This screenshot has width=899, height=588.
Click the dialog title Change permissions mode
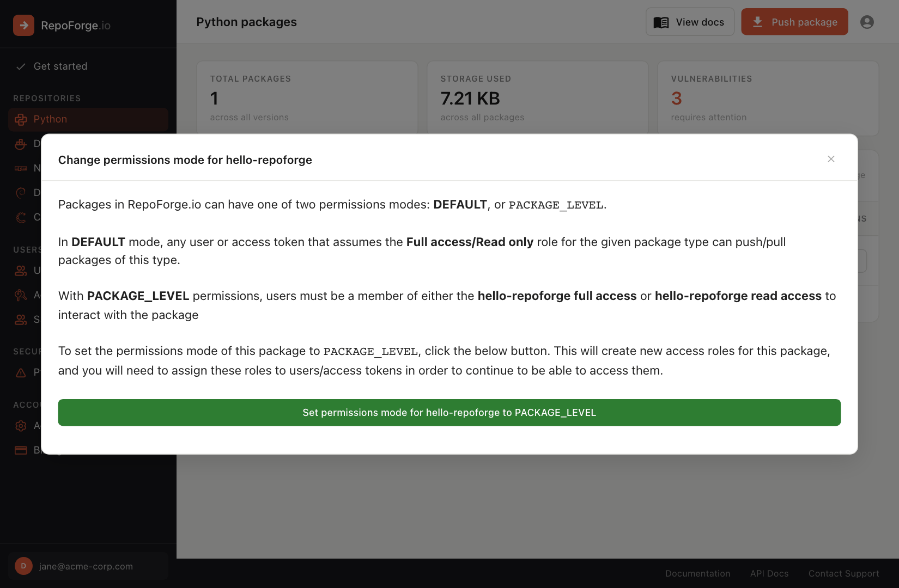pos(185,160)
